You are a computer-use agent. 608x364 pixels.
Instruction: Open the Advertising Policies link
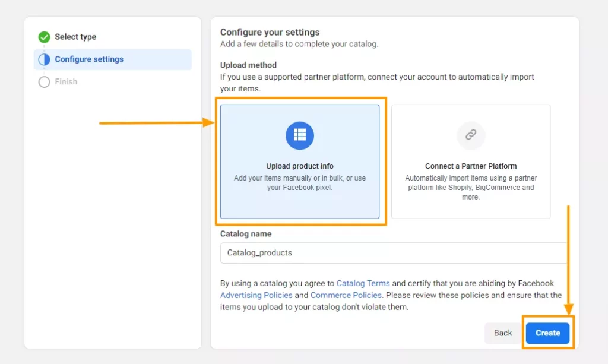pos(256,295)
